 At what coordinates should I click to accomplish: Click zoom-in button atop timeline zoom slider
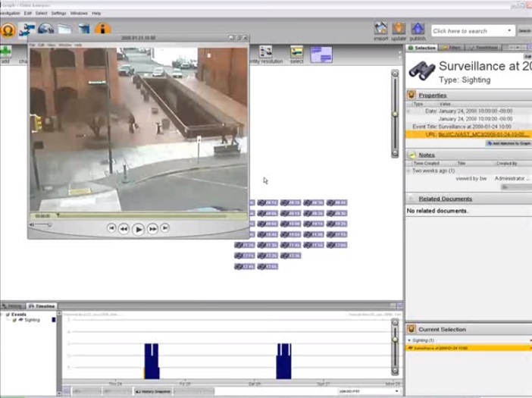click(x=395, y=323)
